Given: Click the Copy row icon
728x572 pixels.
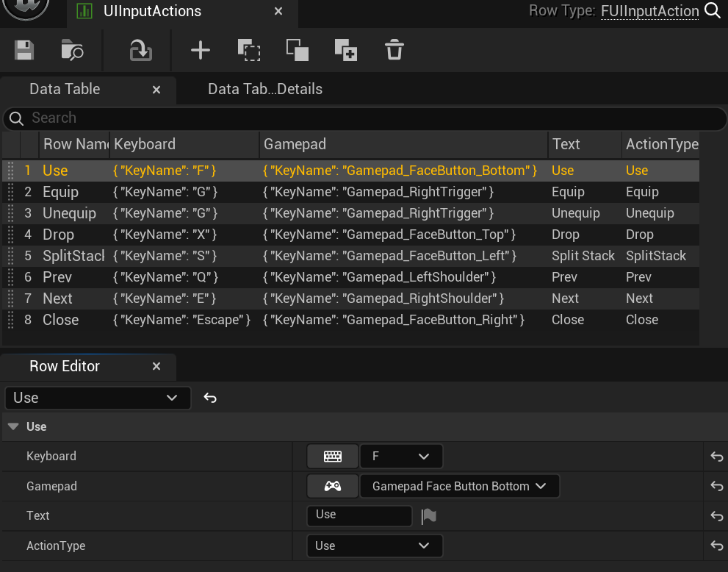Looking at the screenshot, I should pos(249,50).
